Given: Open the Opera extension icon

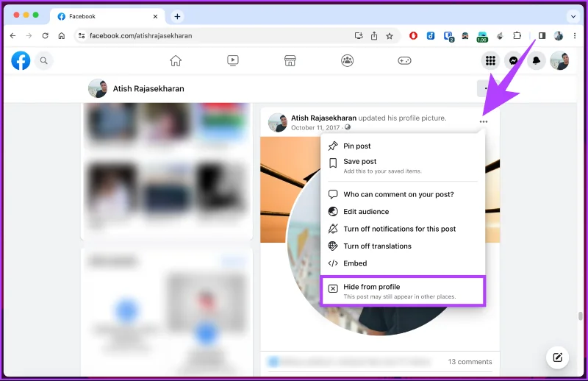Looking at the screenshot, I should (x=413, y=35).
